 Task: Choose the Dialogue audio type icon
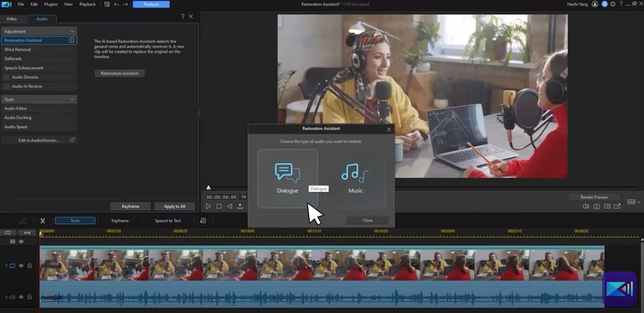(287, 173)
